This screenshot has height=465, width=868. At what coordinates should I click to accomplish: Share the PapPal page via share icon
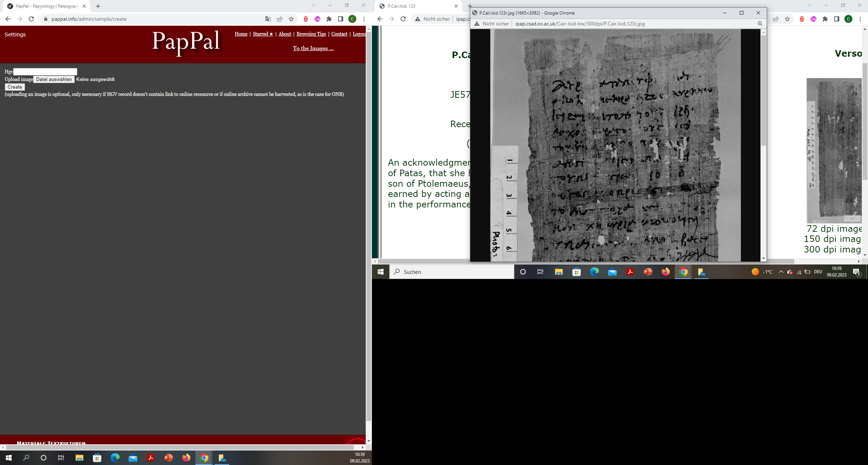tap(280, 19)
